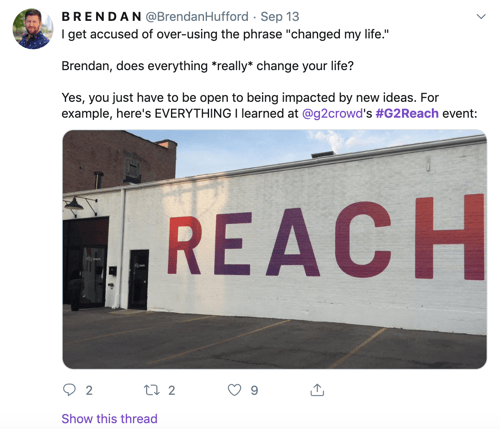Click the "changed my life" opening sentence
Image resolution: width=500 pixels, height=429 pixels.
pos(225,34)
